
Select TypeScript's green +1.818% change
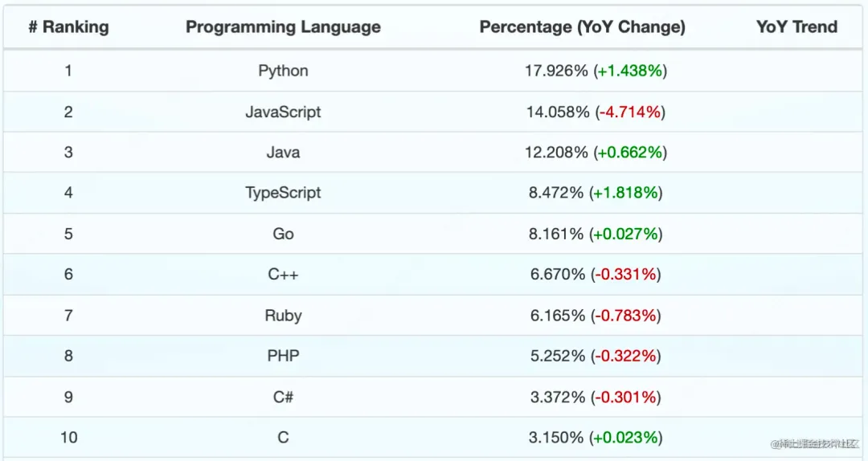click(627, 193)
